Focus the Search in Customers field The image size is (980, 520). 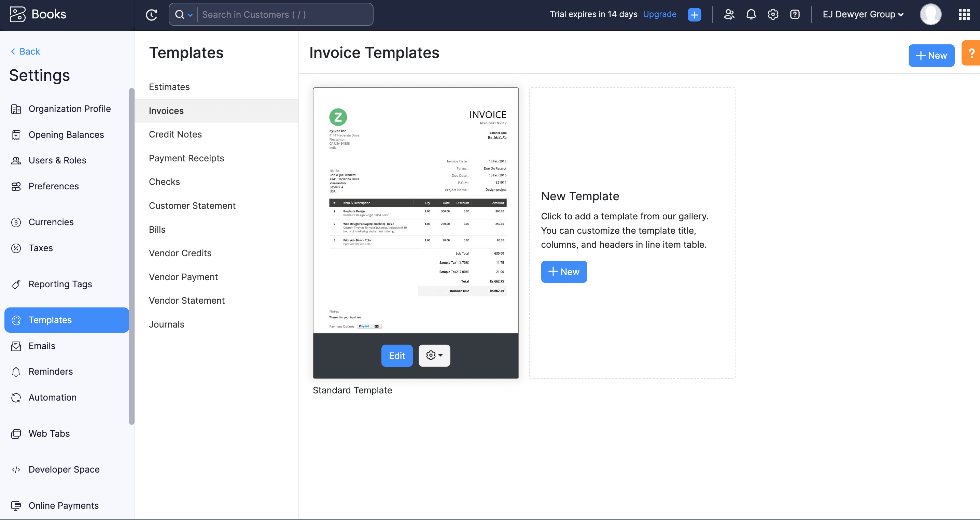click(x=285, y=14)
